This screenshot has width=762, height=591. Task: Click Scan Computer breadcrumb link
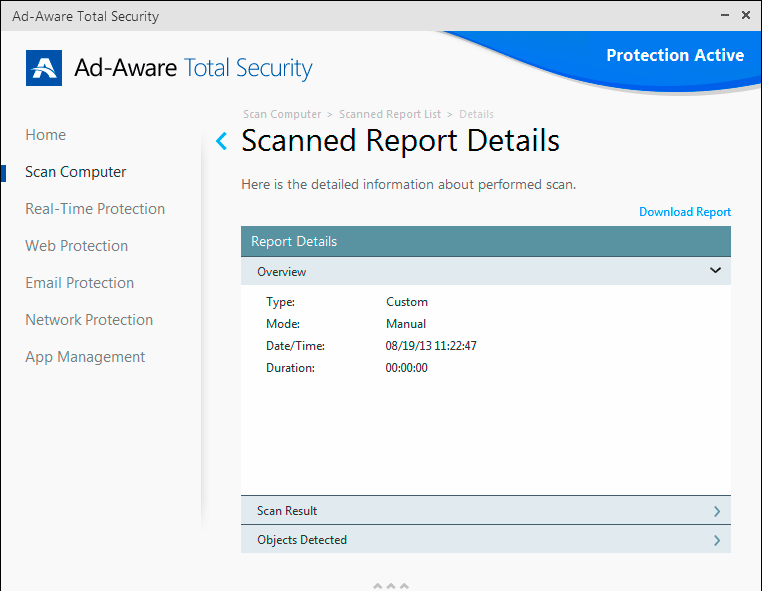coord(282,114)
